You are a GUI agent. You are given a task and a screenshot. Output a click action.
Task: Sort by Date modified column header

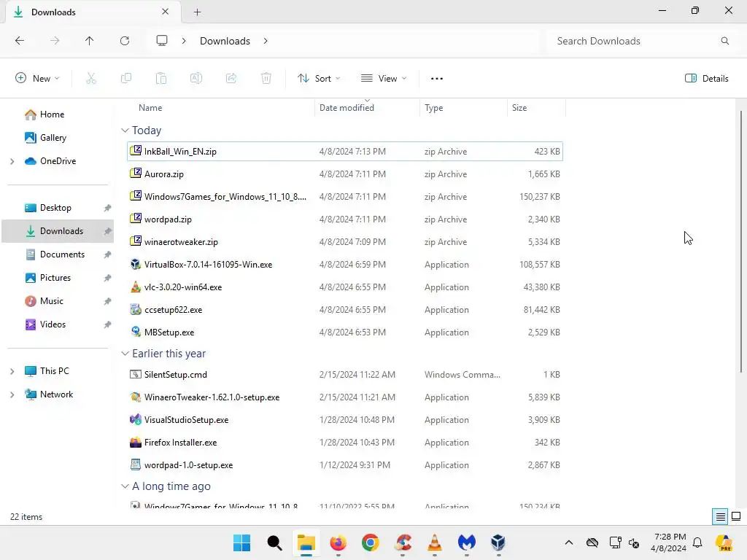[367, 108]
